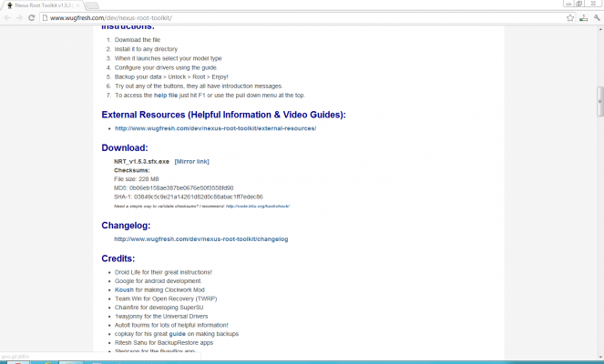
Task: Click step 'When it launches select your model type'
Action: click(x=168, y=58)
